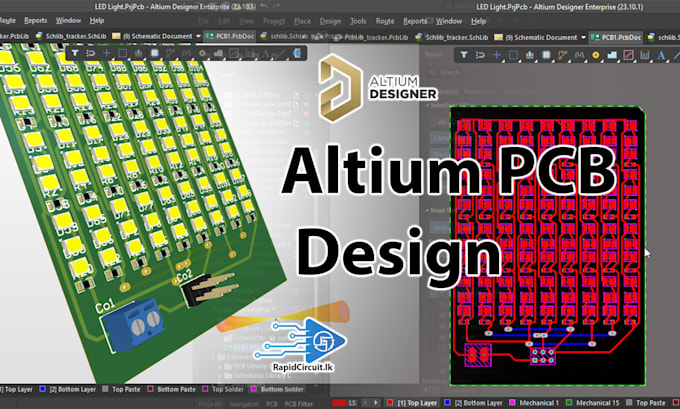Screen dimensions: 680x409
Task: Switch to Schlib_tracker.SchLib tab in left window
Action: tap(71, 36)
